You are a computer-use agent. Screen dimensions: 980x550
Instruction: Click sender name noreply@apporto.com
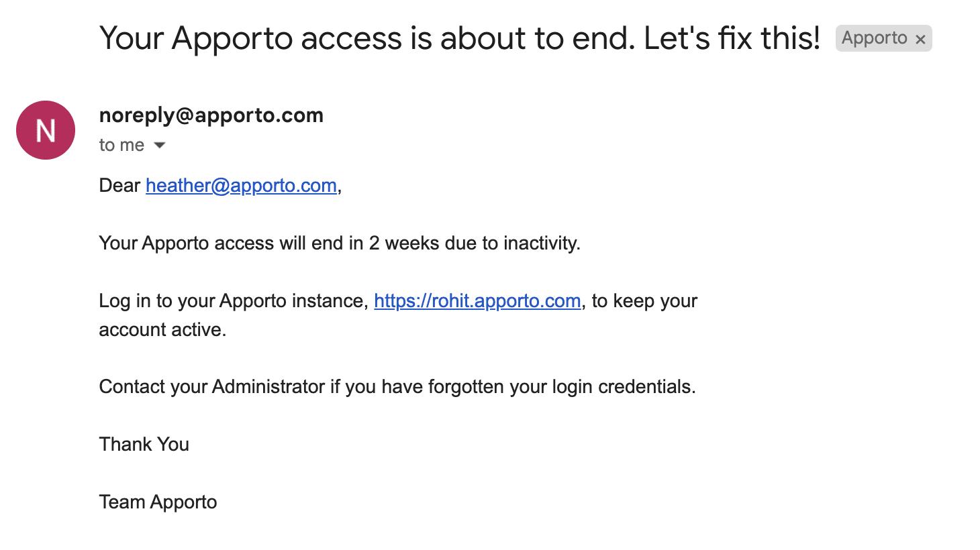[x=211, y=115]
